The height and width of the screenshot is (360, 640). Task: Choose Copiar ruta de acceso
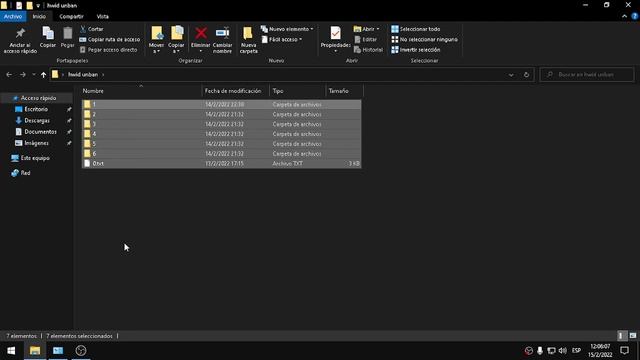point(109,40)
